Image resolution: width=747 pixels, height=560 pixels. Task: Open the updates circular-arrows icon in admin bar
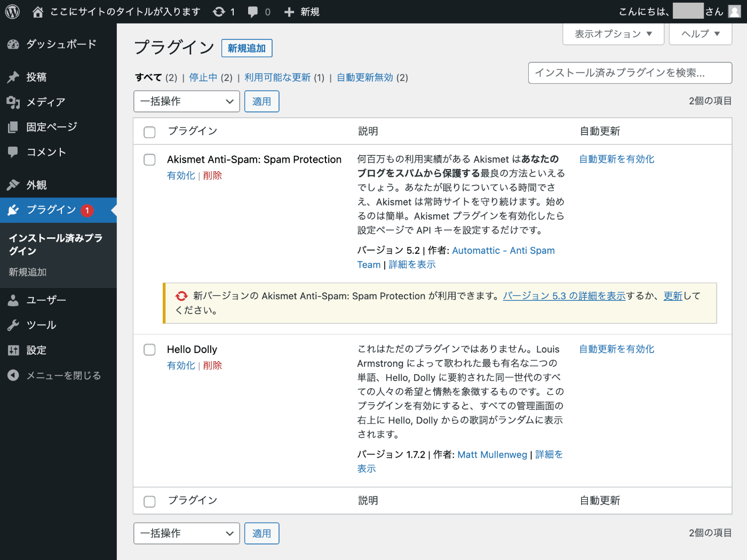[219, 12]
